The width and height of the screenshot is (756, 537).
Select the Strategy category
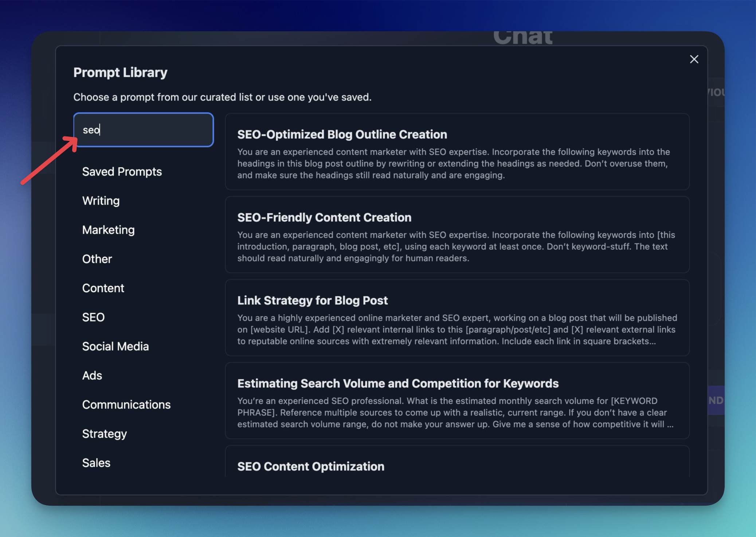click(x=104, y=434)
